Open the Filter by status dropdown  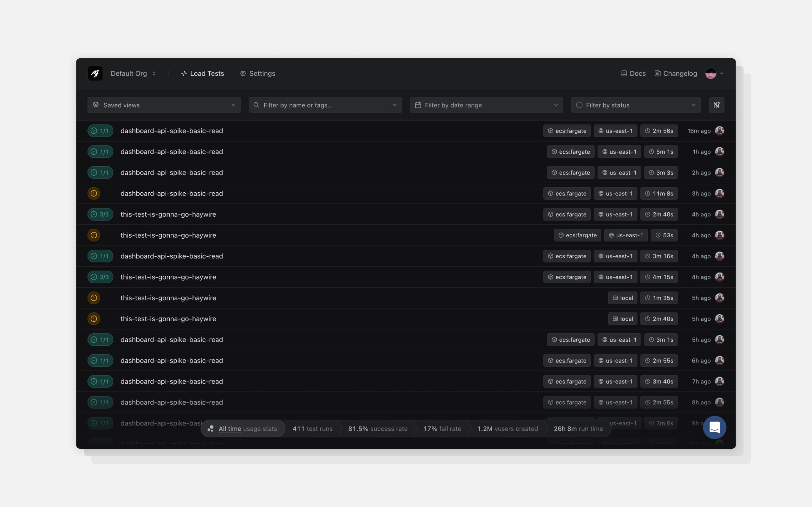tap(636, 105)
